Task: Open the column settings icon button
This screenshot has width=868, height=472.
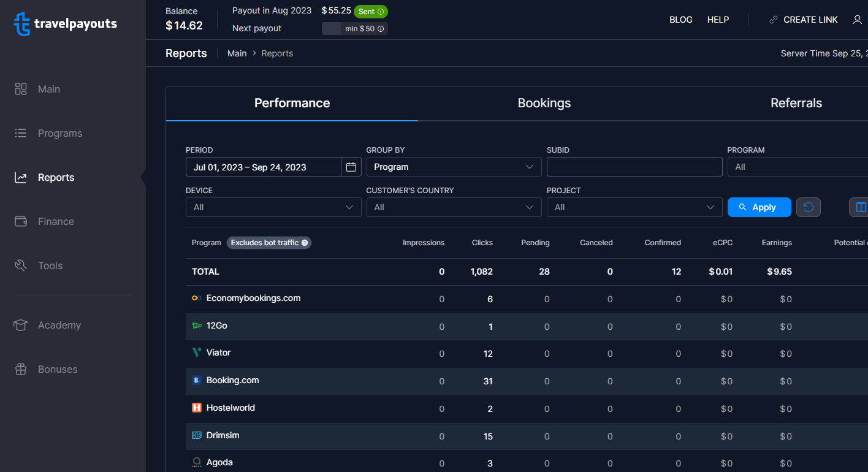Action: 860,207
